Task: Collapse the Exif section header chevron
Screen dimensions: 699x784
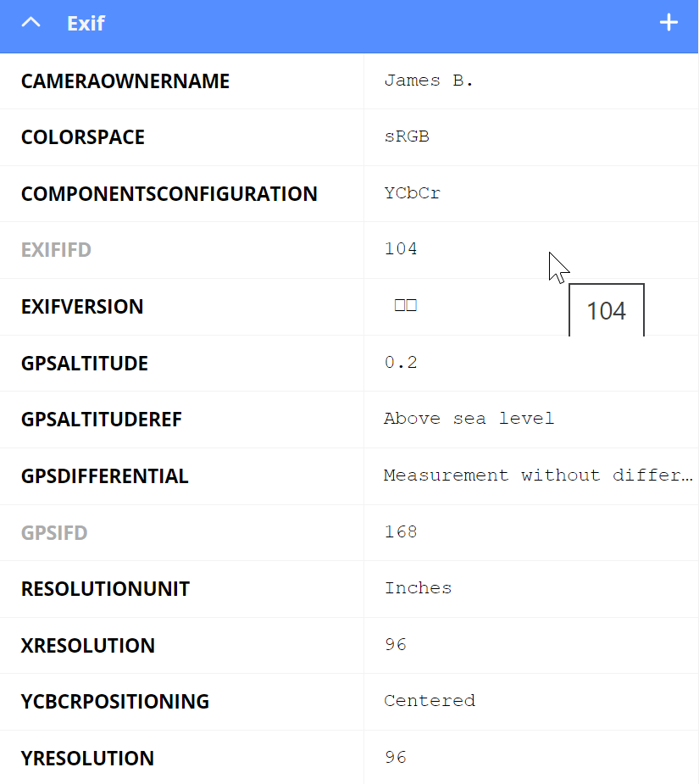Action: (31, 22)
